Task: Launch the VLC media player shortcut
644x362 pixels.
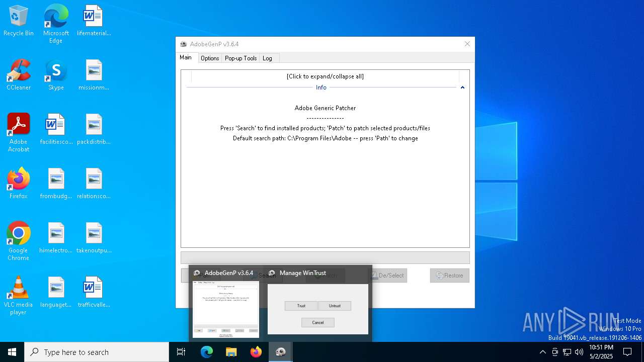Action: [19, 296]
